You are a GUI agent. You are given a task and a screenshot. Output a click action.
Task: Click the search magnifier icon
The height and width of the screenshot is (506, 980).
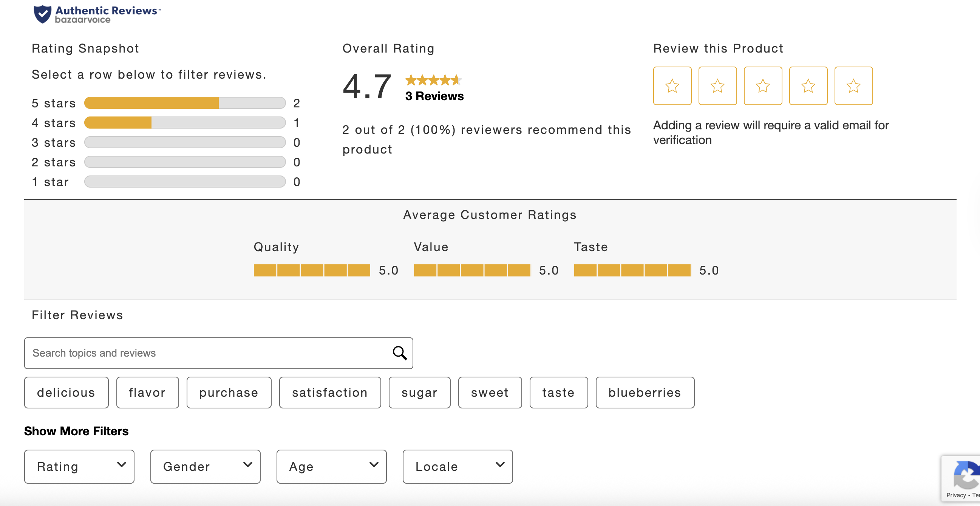coord(399,353)
